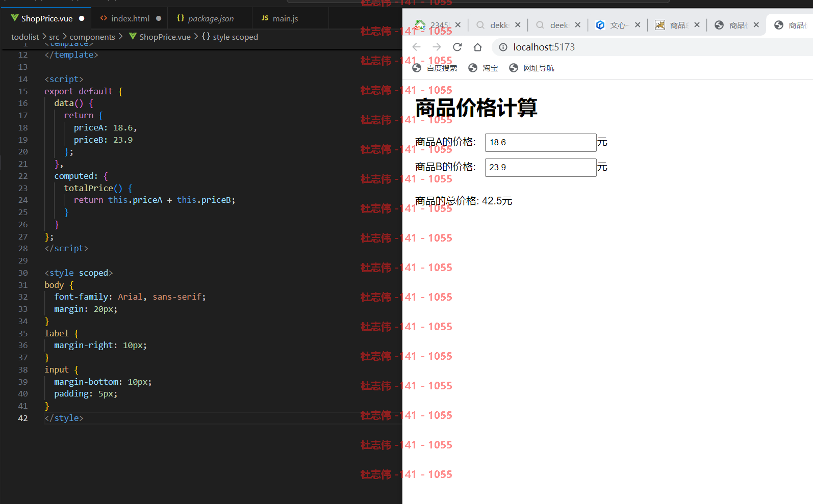The image size is (813, 504).
Task: Click the closing '</style>' tag
Action: pyautogui.click(x=64, y=418)
